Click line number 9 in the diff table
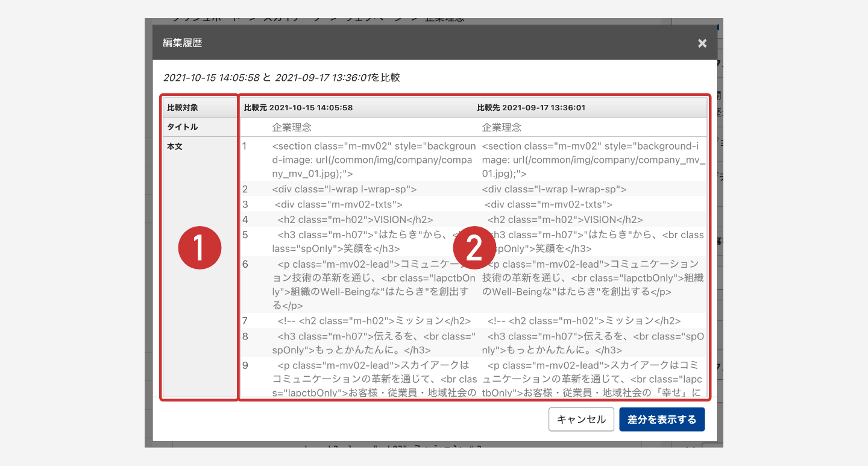This screenshot has height=466, width=868. [245, 365]
